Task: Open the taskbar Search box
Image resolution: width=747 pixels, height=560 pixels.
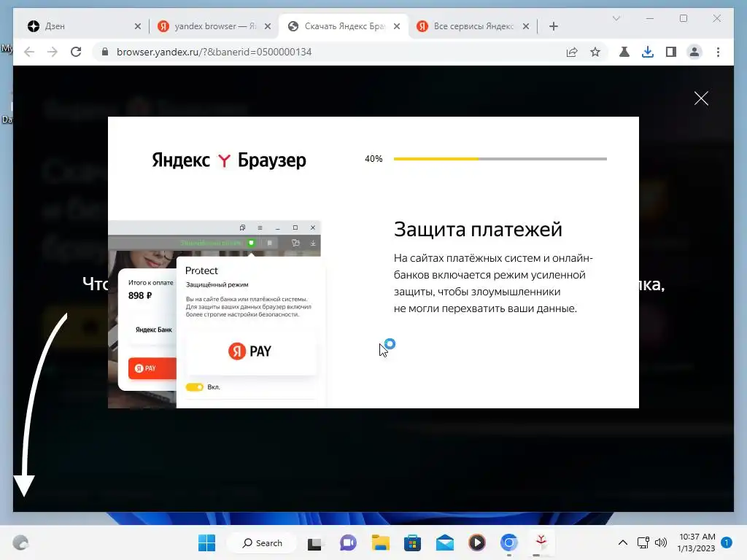Action: [262, 542]
